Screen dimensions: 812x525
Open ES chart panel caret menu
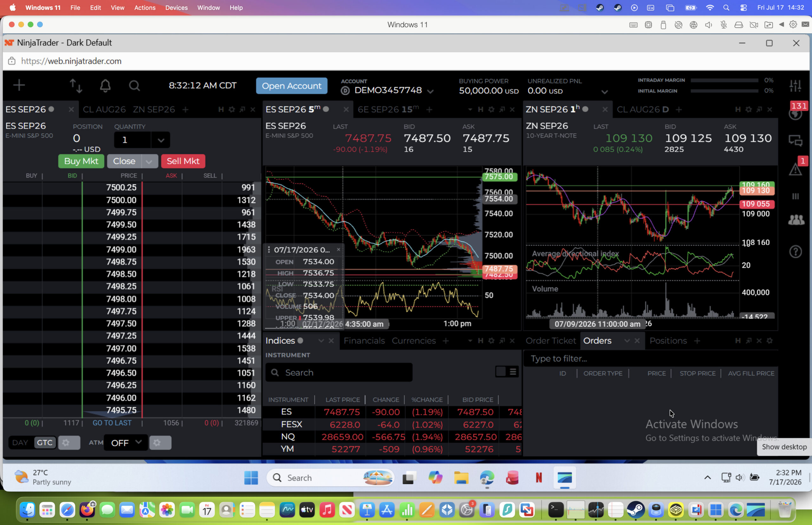tap(470, 109)
